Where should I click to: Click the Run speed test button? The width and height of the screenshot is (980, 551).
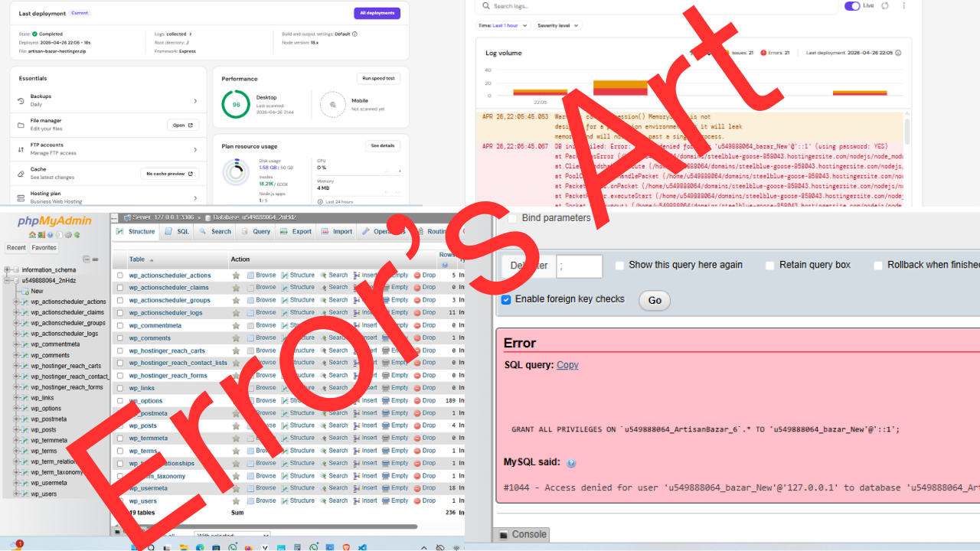tap(378, 78)
